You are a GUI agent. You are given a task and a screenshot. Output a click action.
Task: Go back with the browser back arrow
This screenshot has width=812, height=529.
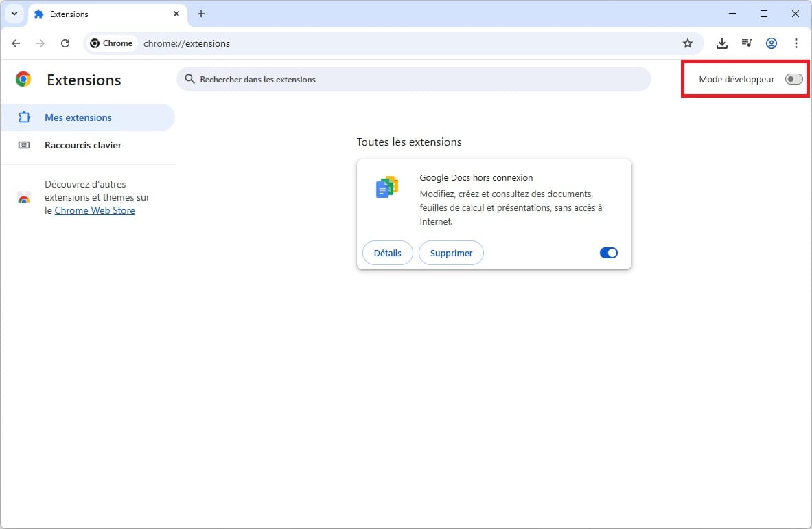point(16,43)
